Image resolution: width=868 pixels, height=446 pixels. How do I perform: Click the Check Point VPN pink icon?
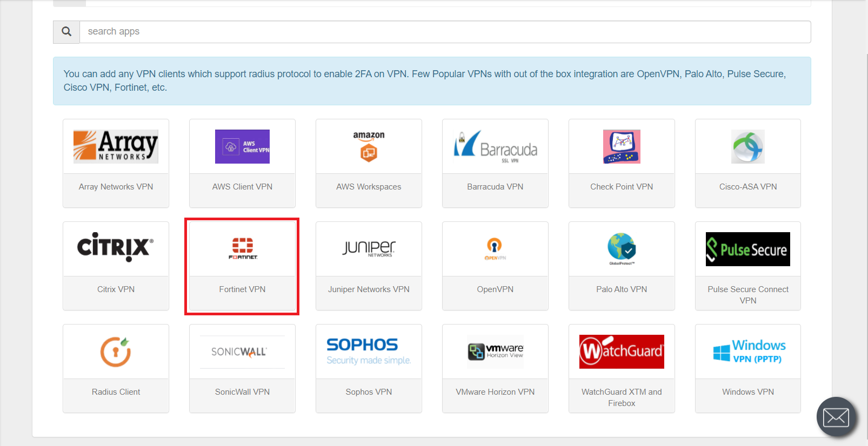(x=622, y=146)
